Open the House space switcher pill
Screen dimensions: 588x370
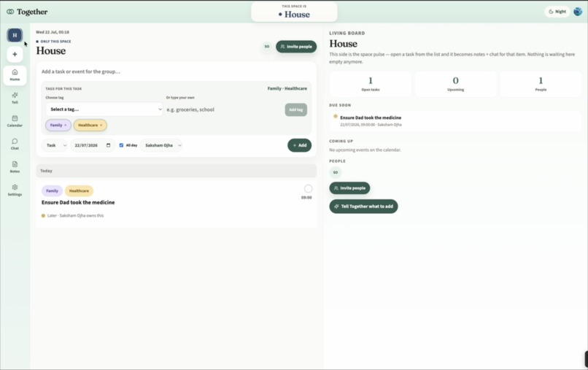(x=294, y=12)
